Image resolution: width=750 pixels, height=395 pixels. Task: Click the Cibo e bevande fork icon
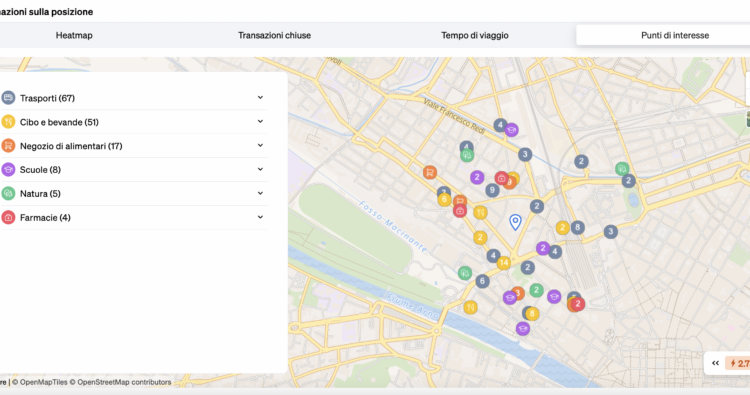(8, 122)
